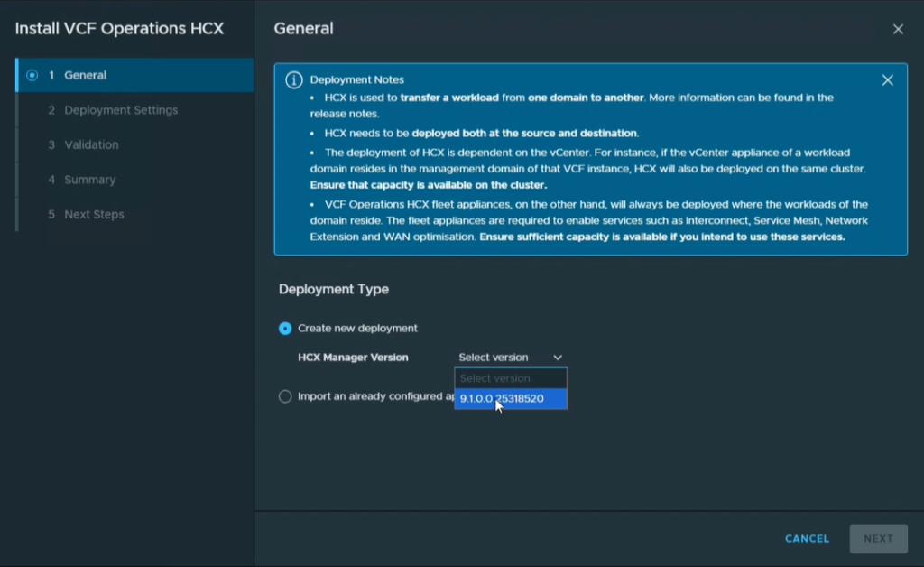The image size is (924, 567).
Task: Click the NEXT button
Action: point(878,539)
